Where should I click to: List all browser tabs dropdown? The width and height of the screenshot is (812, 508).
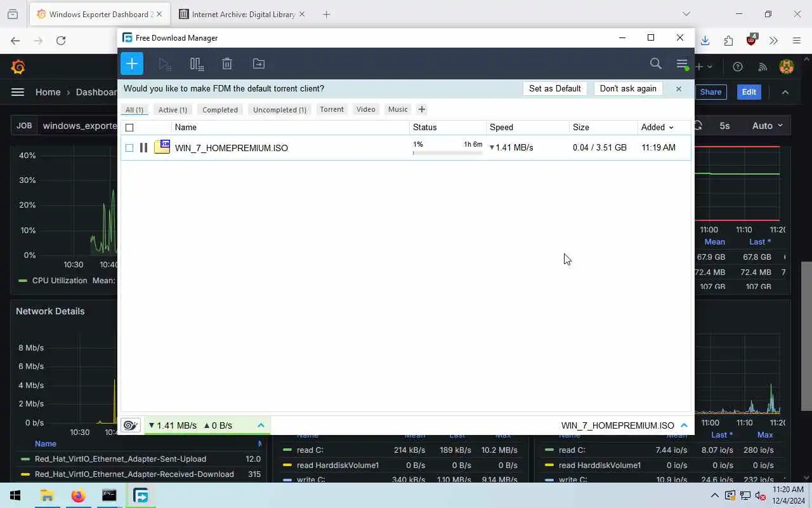[x=686, y=14]
